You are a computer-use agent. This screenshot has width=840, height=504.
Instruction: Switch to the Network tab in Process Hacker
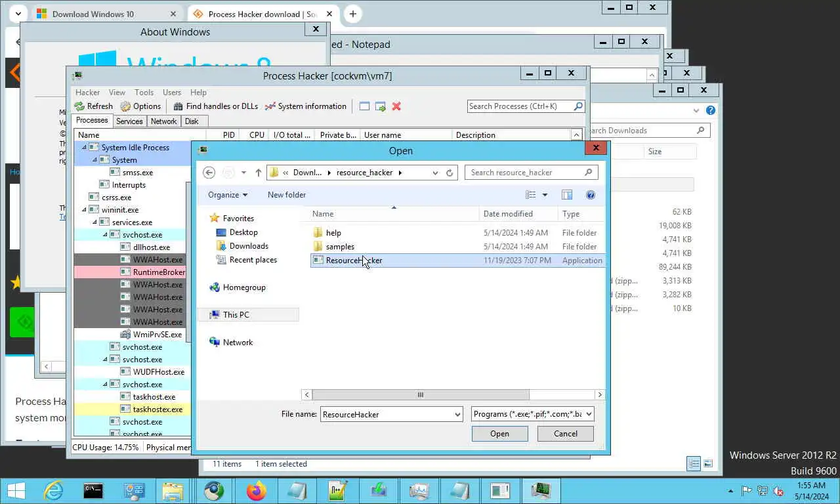[163, 121]
